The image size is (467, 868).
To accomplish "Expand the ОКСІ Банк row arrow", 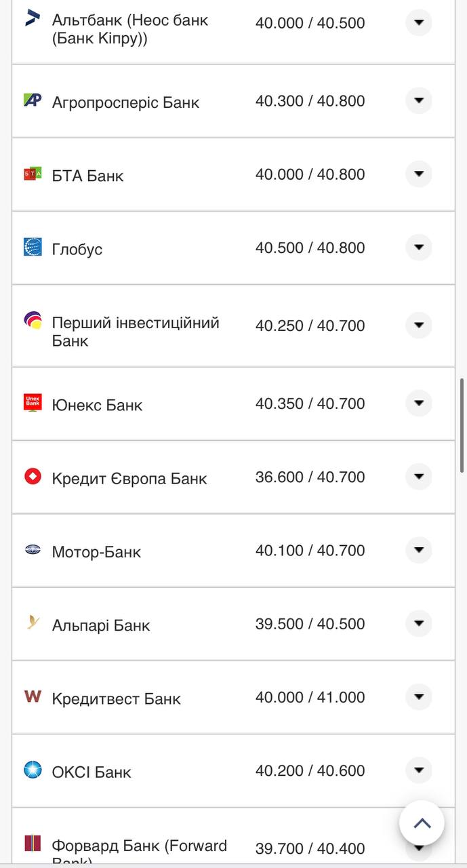I will pos(418,770).
